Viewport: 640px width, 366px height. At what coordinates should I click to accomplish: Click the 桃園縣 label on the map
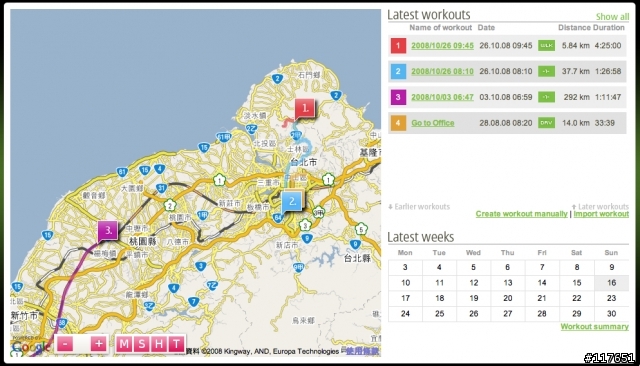[142, 242]
